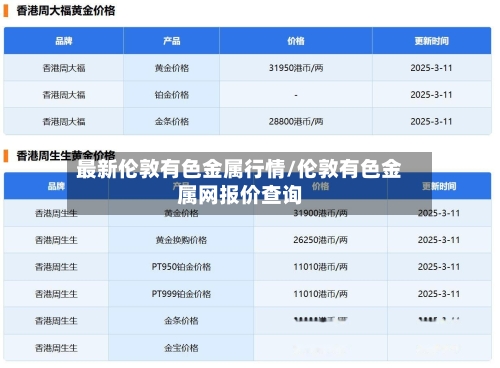Click the PT950铂金价格 product cell
The height and width of the screenshot is (368, 500).
point(181,267)
